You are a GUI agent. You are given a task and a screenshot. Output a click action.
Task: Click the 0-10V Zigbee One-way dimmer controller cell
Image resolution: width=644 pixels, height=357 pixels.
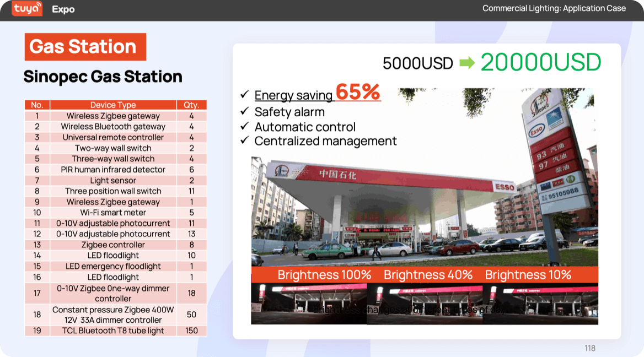click(113, 294)
